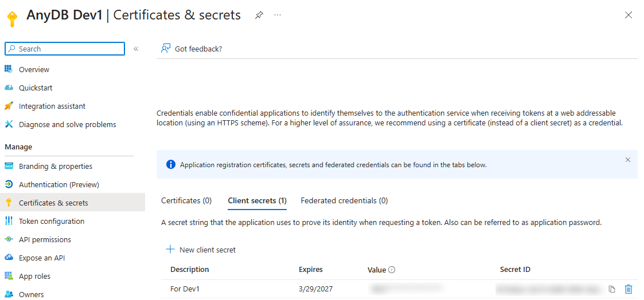Click the API permissions icon
Screen dimensions: 644x300
click(x=9, y=239)
